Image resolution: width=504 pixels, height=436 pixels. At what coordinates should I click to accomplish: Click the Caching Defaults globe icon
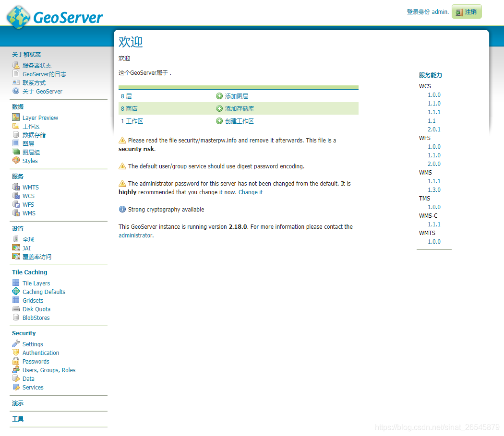click(16, 292)
